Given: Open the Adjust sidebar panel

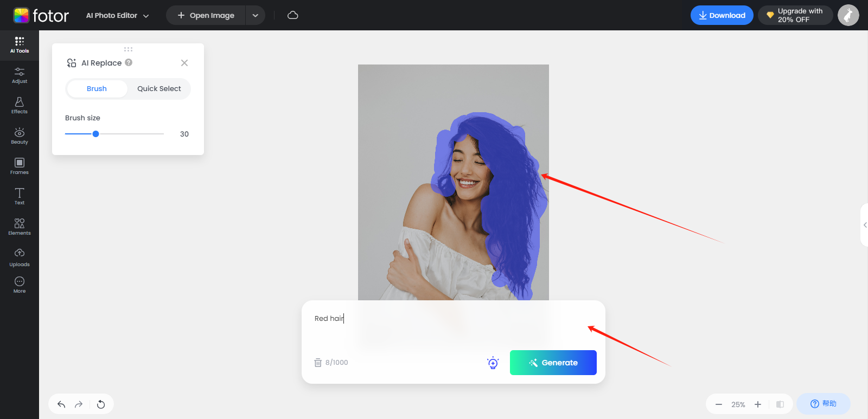Looking at the screenshot, I should point(20,75).
